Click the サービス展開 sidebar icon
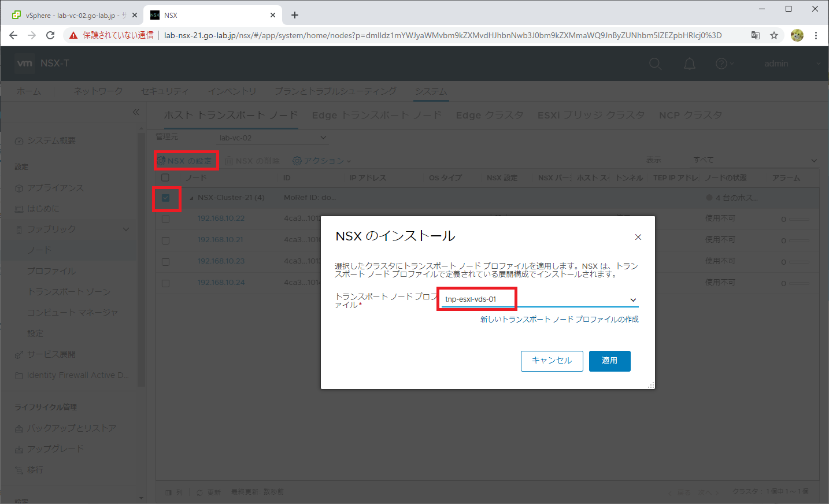 point(19,355)
